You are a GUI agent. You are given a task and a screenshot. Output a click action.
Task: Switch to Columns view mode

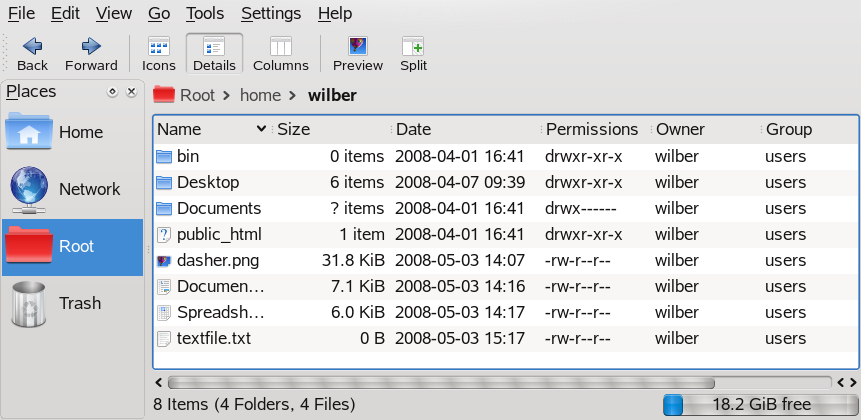point(280,46)
